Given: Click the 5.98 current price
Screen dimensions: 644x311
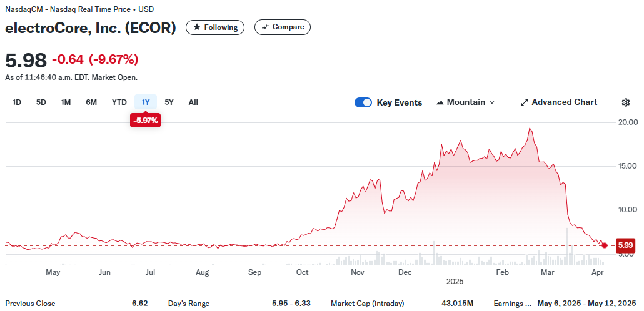Looking at the screenshot, I should coord(26,61).
